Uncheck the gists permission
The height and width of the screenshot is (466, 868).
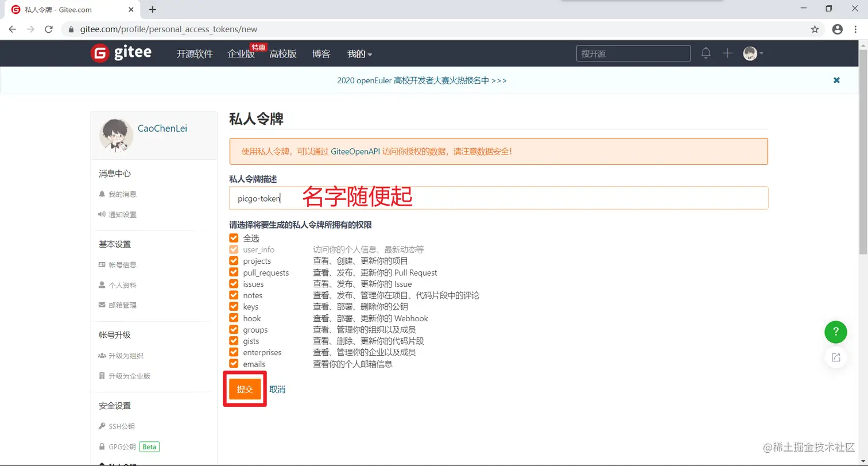[x=234, y=341]
